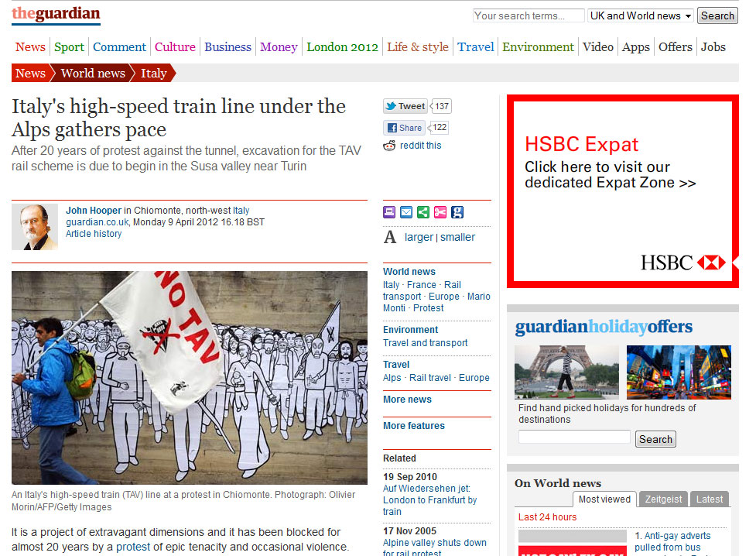Viewport: 756px width, 556px height.
Task: Click the 'smaller' text size link
Action: [458, 238]
